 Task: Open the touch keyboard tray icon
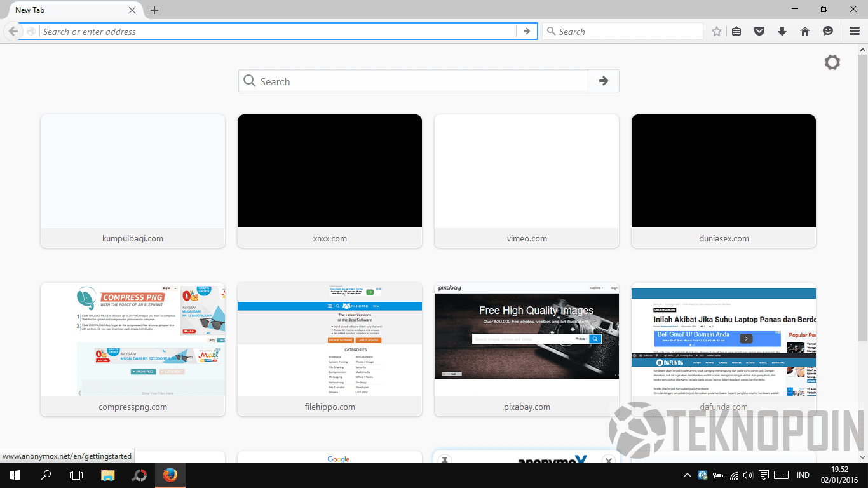pos(782,475)
